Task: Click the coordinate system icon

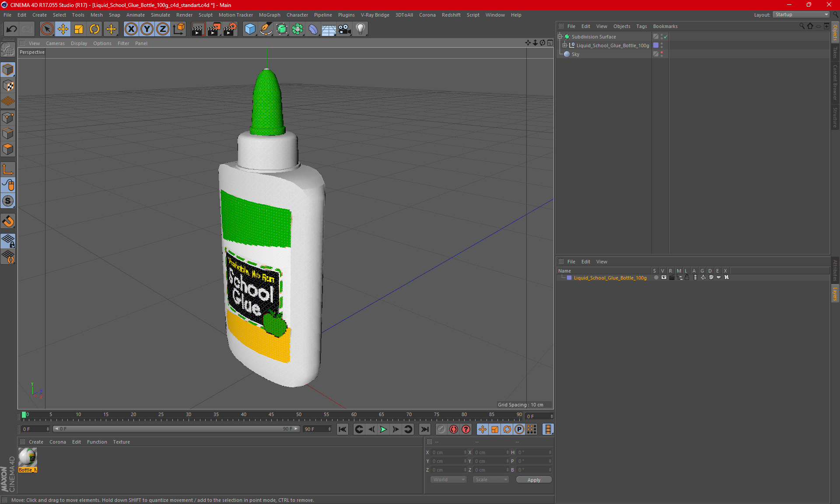Action: click(x=178, y=29)
